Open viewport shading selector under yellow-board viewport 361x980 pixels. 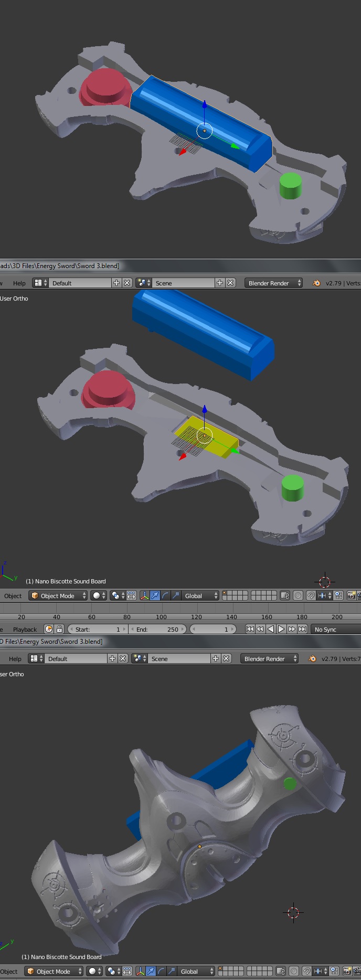[99, 595]
